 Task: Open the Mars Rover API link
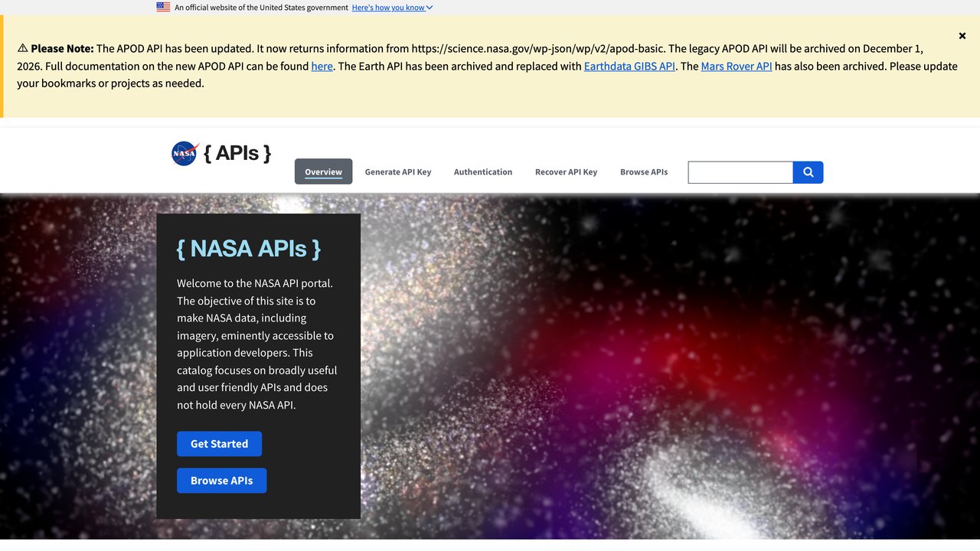737,66
